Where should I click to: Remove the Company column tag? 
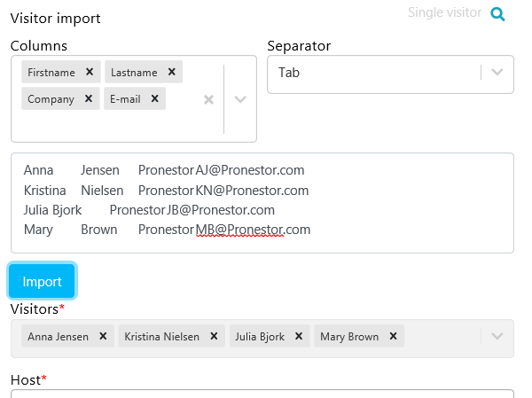89,99
